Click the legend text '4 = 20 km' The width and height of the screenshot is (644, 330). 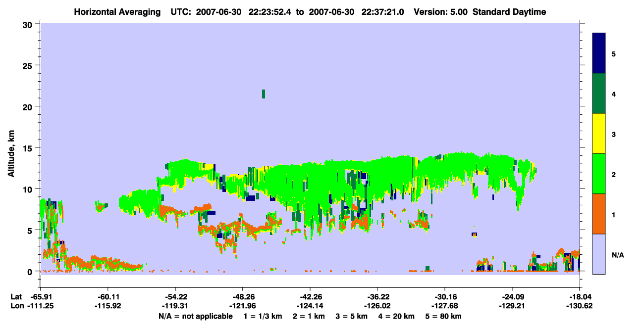click(396, 316)
